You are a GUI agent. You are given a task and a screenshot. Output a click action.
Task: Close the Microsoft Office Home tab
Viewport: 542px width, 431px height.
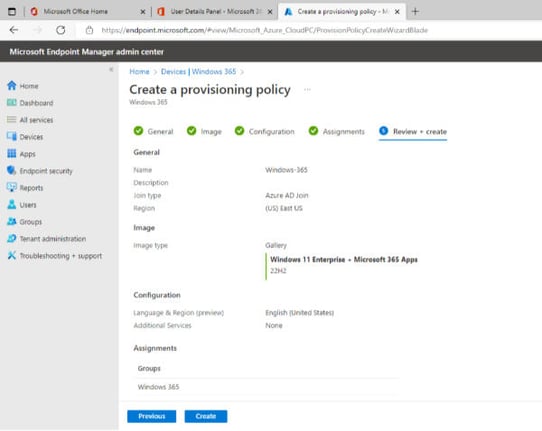143,12
